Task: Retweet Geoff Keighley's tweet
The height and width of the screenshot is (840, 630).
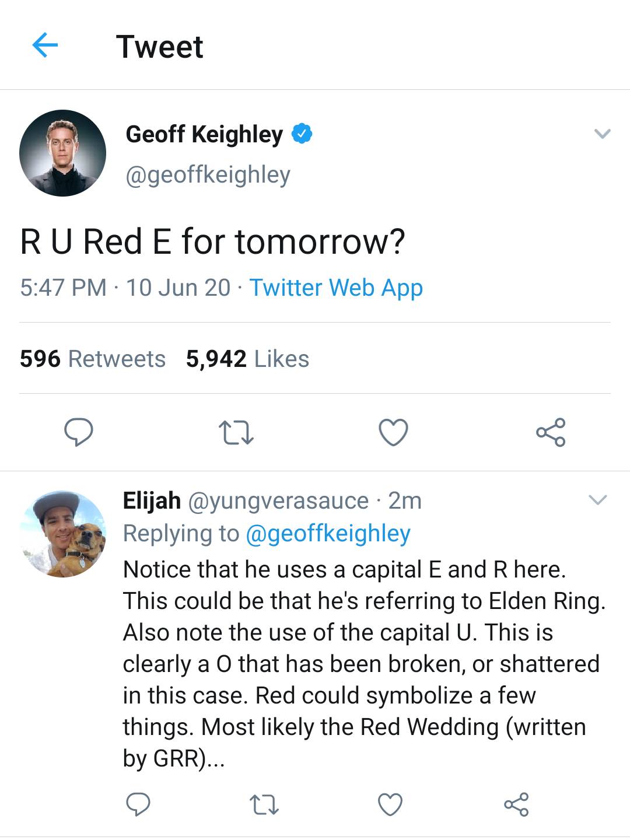Action: [236, 432]
